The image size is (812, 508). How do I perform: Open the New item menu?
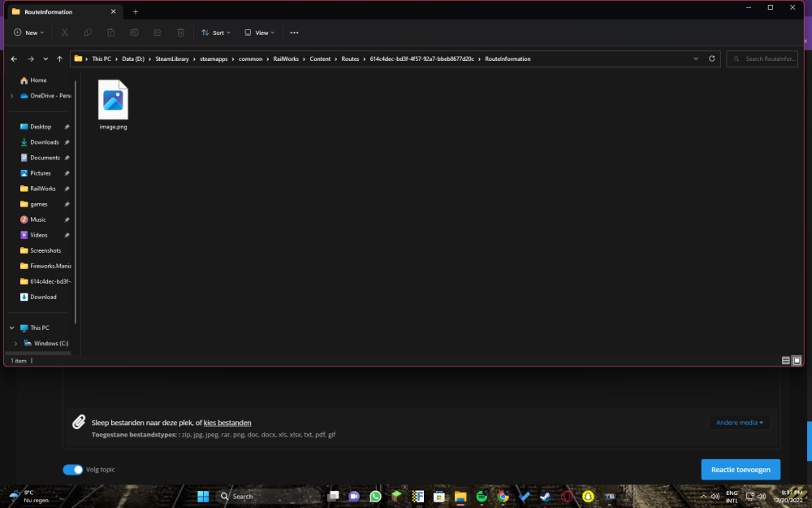(27, 33)
